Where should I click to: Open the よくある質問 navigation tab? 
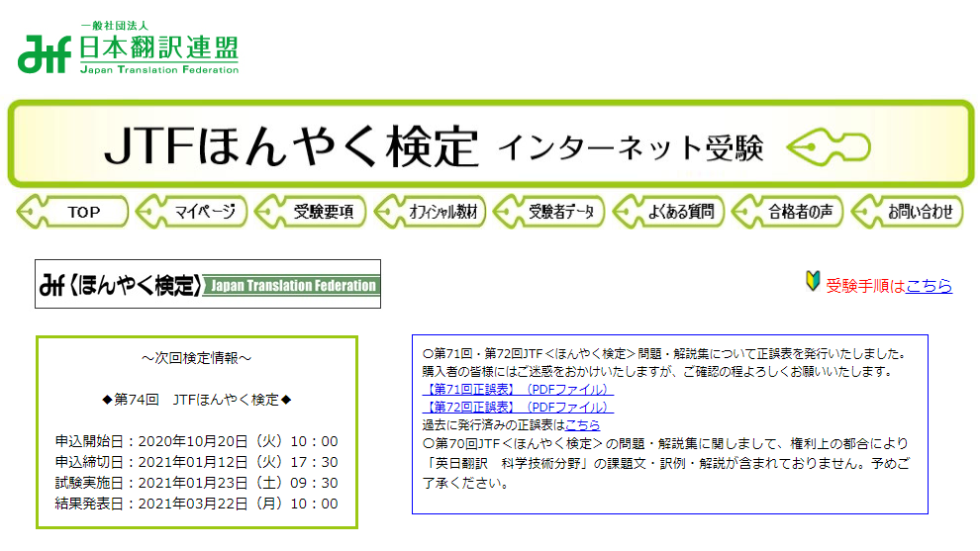tap(669, 212)
